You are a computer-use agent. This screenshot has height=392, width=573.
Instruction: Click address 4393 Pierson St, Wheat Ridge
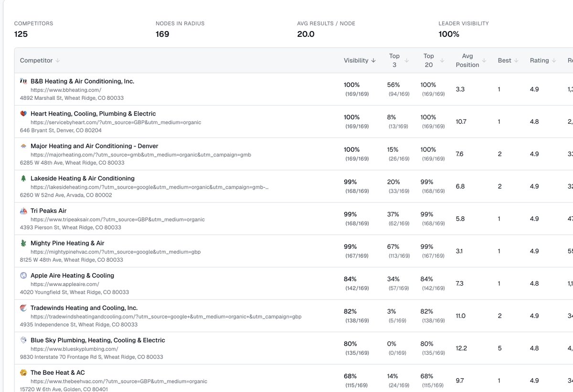71,228
